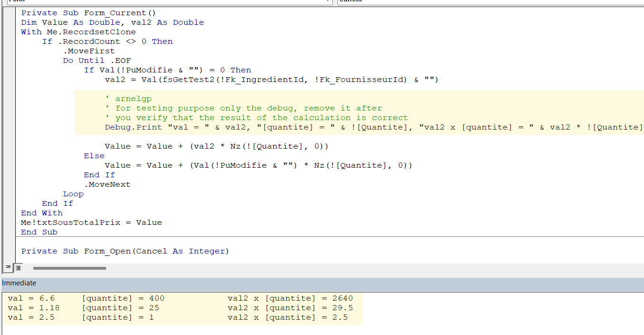
Task: Click the 'If .RecordCount <> 0 Then' line
Action: click(107, 41)
